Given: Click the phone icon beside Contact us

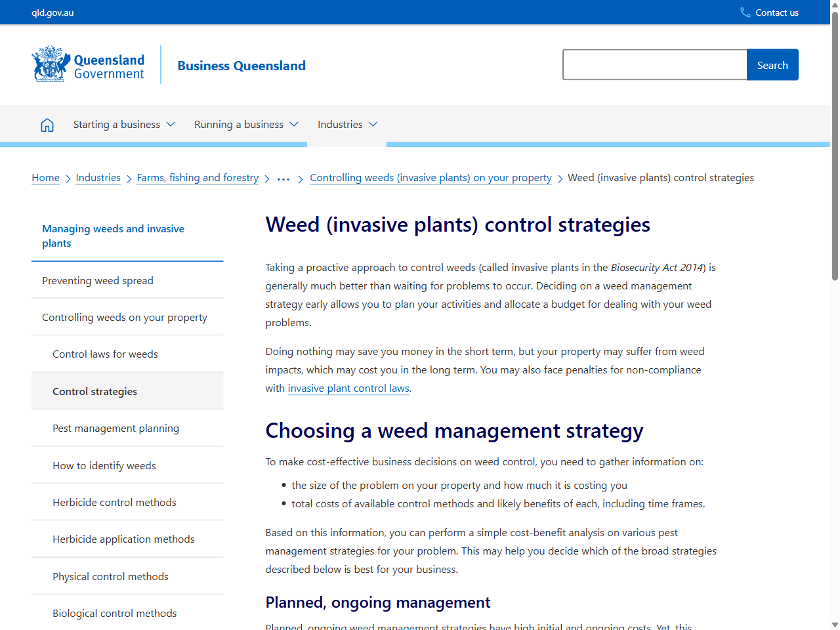Looking at the screenshot, I should [x=745, y=12].
